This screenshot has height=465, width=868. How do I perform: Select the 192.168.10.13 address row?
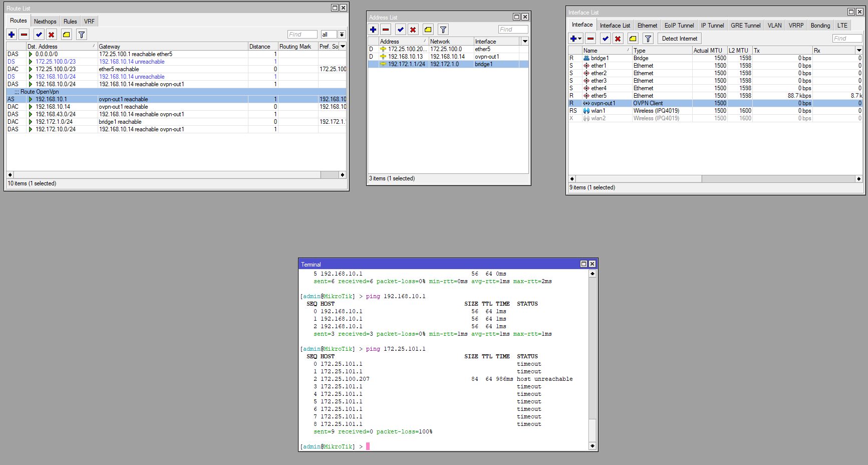tap(448, 57)
